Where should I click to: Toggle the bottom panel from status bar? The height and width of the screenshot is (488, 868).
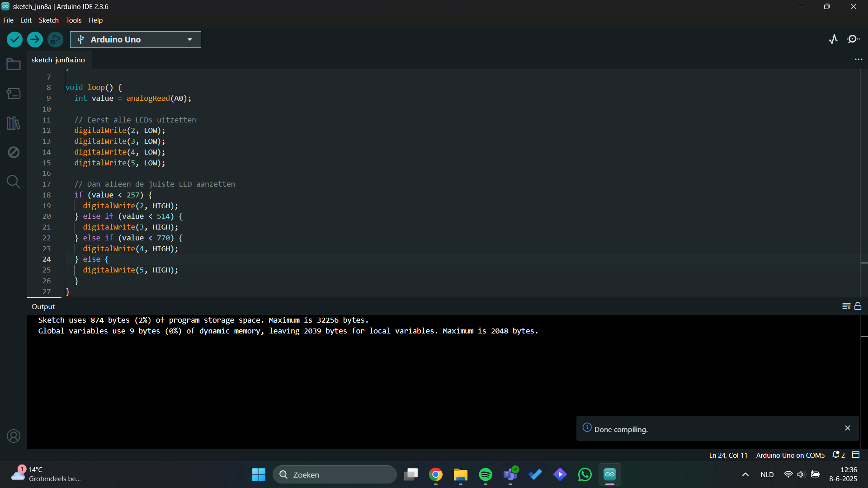856,455
